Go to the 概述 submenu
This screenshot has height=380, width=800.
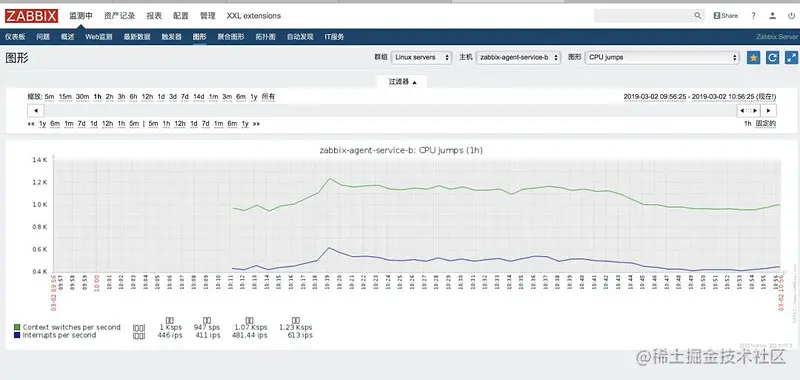click(x=67, y=37)
